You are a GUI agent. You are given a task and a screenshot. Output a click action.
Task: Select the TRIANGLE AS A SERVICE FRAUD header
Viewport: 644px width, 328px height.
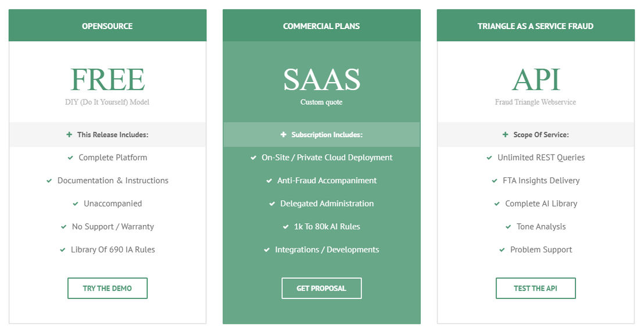tap(535, 26)
